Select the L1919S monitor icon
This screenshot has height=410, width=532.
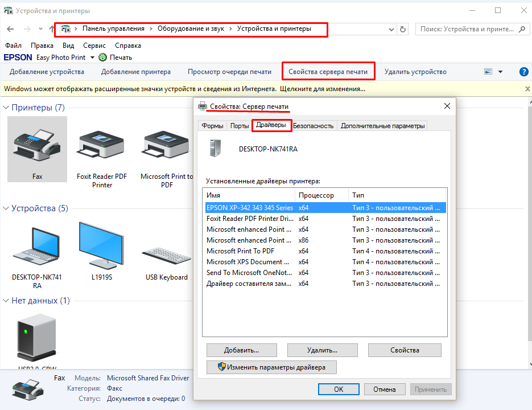[x=101, y=245]
